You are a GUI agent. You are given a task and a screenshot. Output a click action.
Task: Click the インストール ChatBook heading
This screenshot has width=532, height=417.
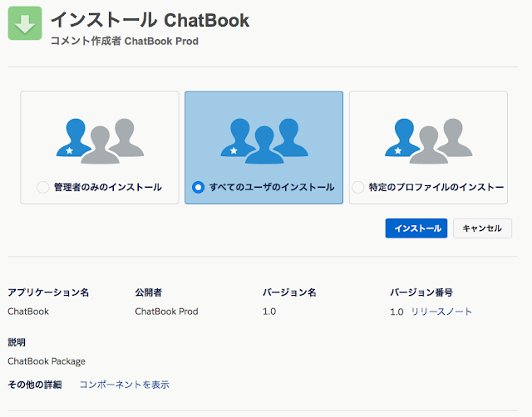[150, 20]
